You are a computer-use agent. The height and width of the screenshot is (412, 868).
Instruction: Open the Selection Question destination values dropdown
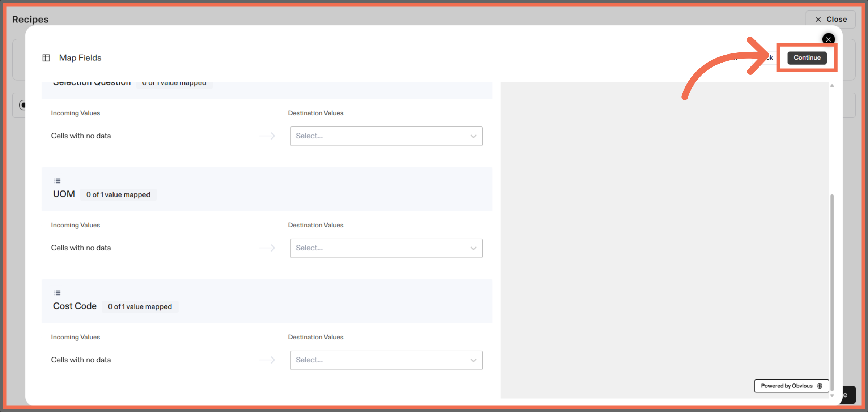point(386,136)
